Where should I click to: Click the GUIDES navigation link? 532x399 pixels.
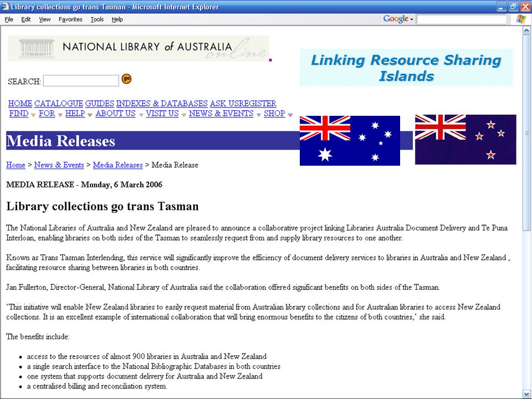coord(99,103)
